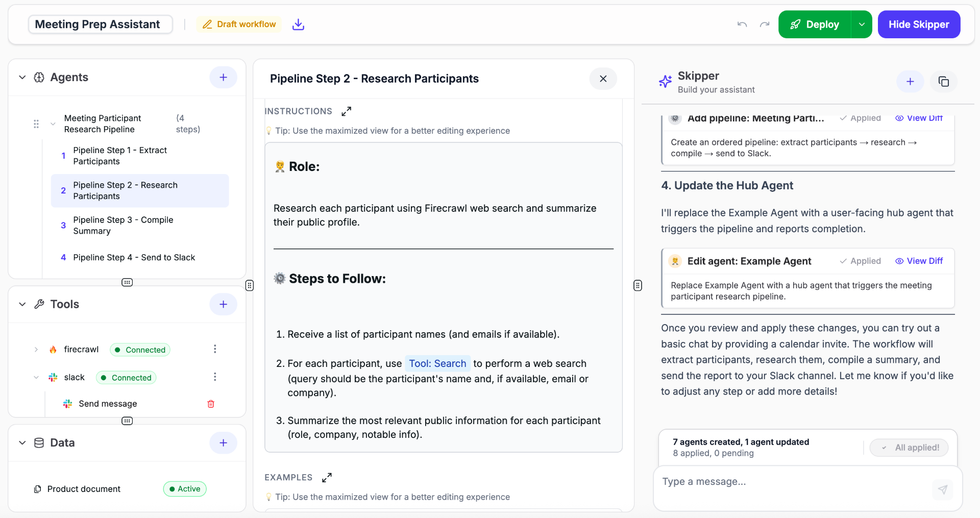Select Pipeline Step 3 - Compile Summary
This screenshot has height=518, width=980.
pos(124,225)
